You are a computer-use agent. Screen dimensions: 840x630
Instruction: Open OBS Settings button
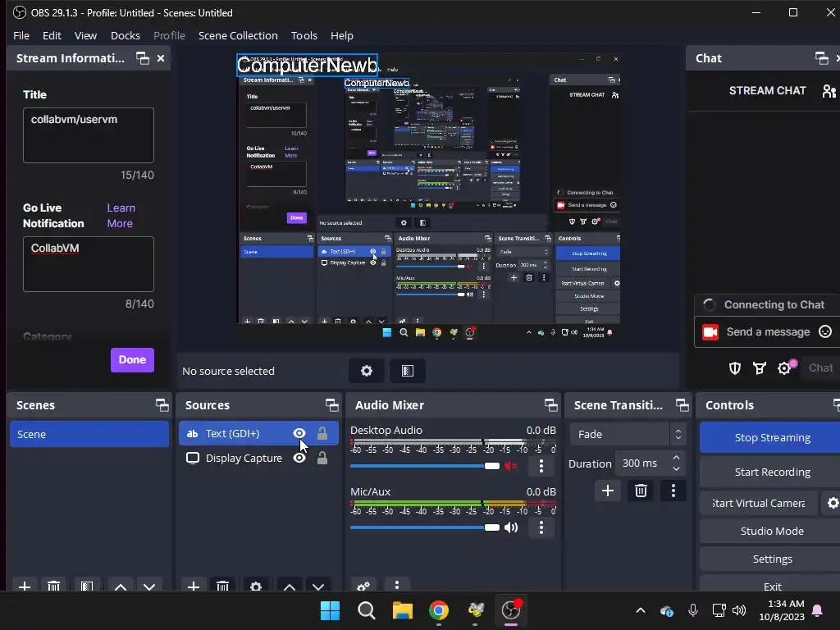pyautogui.click(x=773, y=559)
